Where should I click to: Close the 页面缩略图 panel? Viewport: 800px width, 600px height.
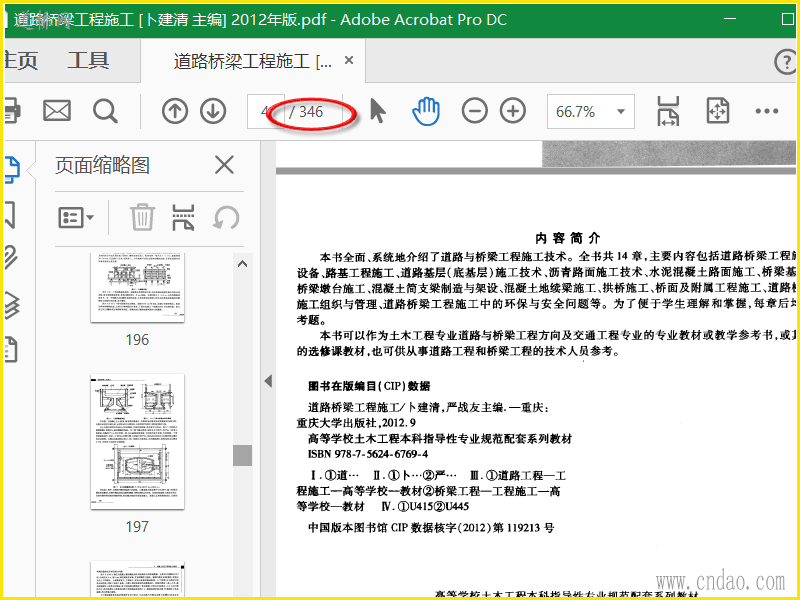224,165
